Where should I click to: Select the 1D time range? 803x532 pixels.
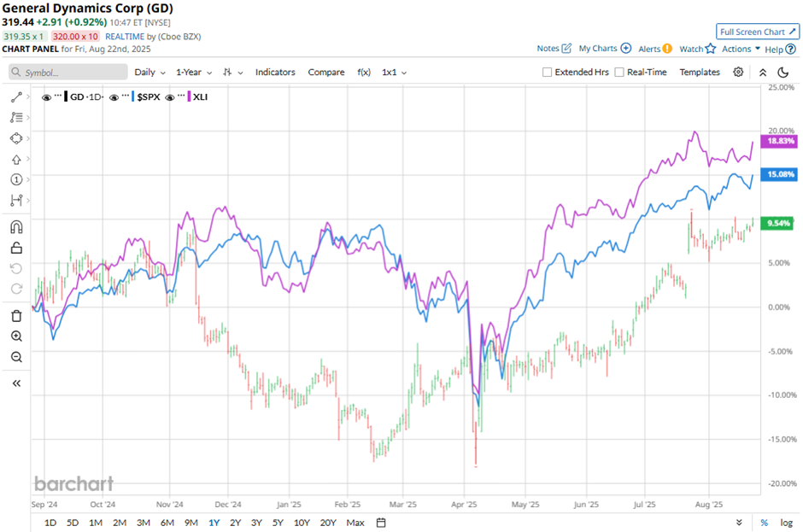[50, 523]
